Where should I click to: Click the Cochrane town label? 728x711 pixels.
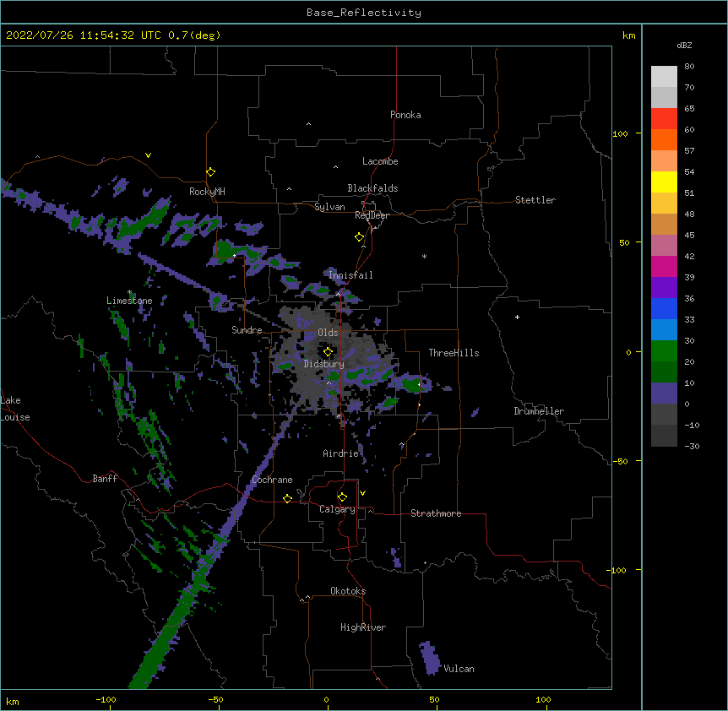(x=272, y=480)
